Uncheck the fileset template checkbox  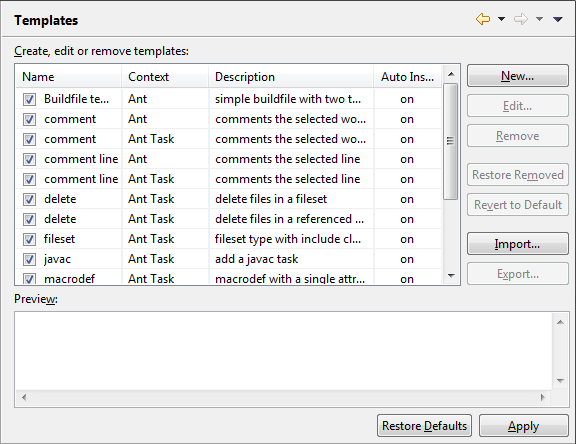click(x=29, y=239)
